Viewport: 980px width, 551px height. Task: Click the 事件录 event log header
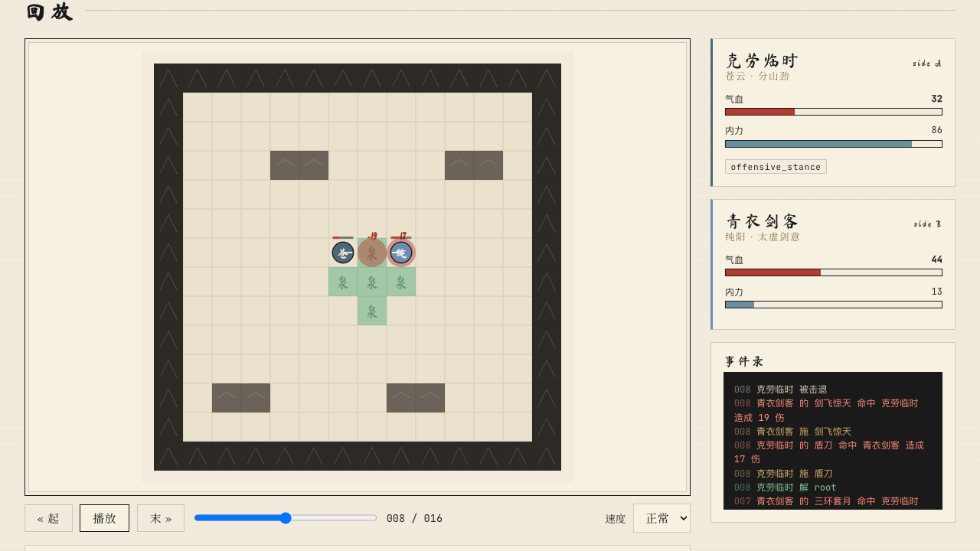pos(744,361)
